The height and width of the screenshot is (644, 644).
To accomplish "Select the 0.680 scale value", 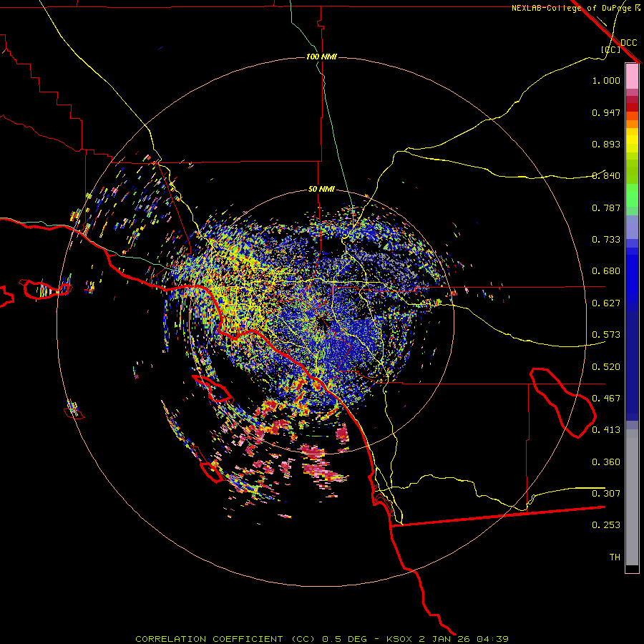I will pos(606,271).
